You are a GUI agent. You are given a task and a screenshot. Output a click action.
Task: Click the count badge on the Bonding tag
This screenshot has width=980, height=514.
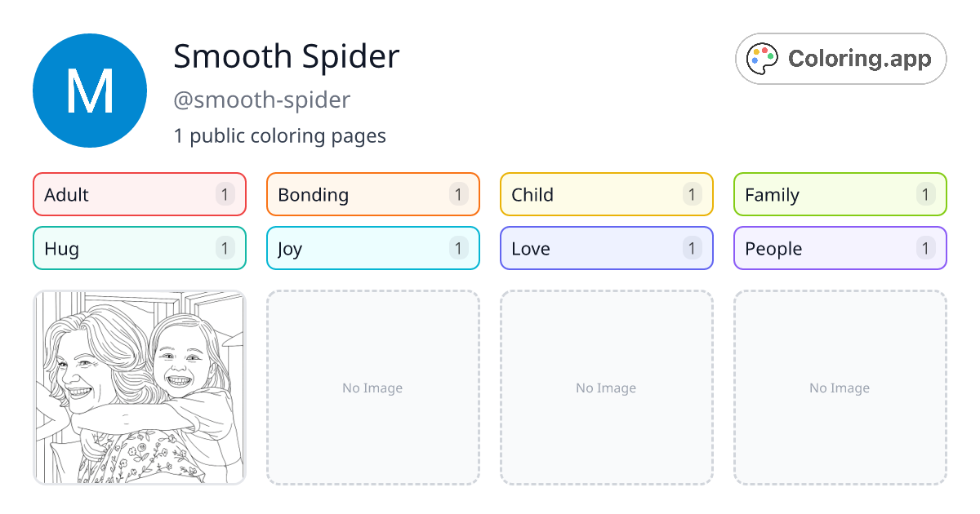tap(457, 194)
